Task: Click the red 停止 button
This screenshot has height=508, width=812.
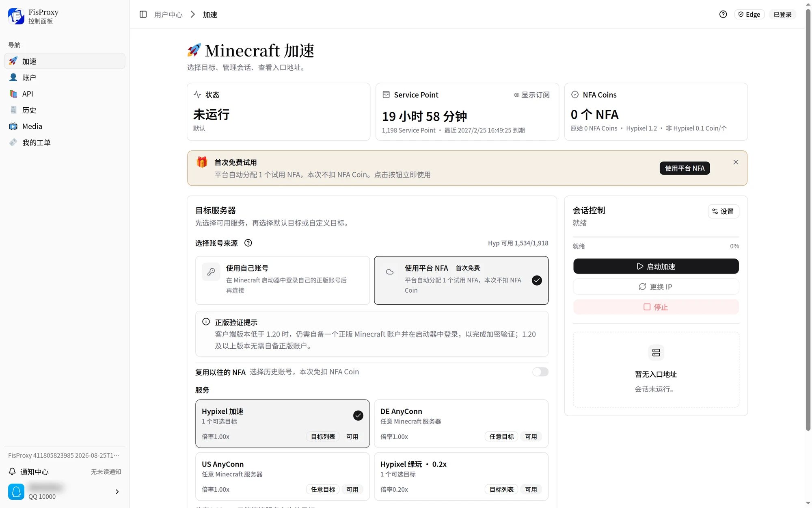Action: click(656, 307)
